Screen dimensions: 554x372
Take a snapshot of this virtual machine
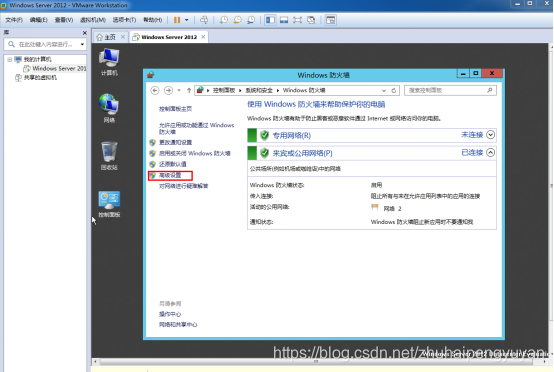tap(224, 20)
